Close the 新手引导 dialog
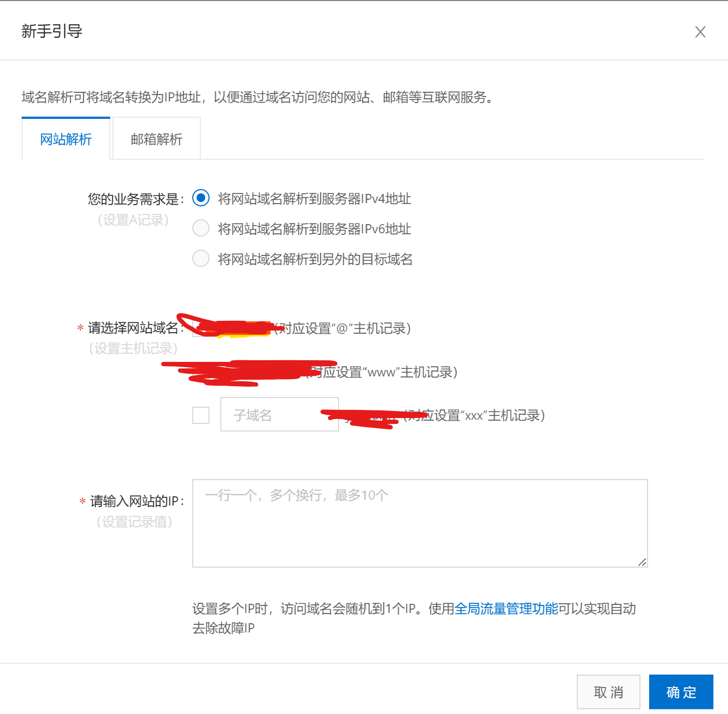The width and height of the screenshot is (728, 714). tap(700, 32)
